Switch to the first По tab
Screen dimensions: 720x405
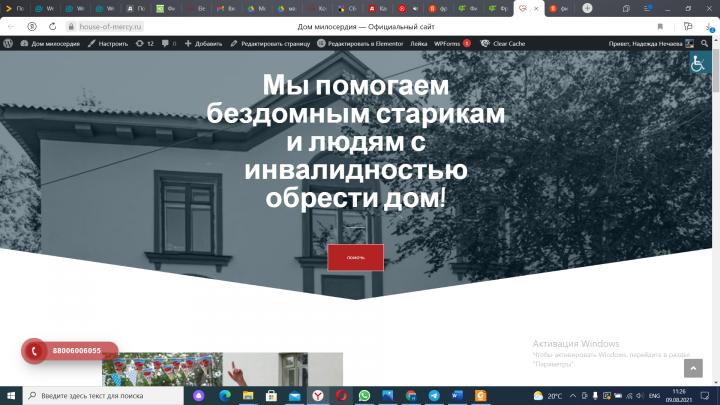point(15,8)
